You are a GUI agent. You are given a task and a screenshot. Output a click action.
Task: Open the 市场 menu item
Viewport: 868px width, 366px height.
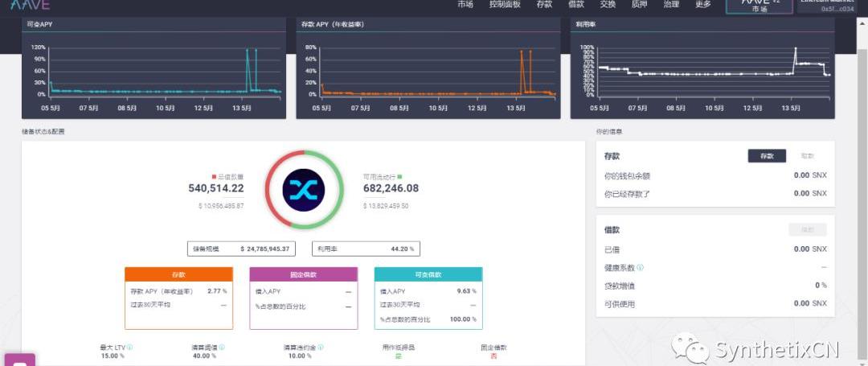tap(465, 5)
